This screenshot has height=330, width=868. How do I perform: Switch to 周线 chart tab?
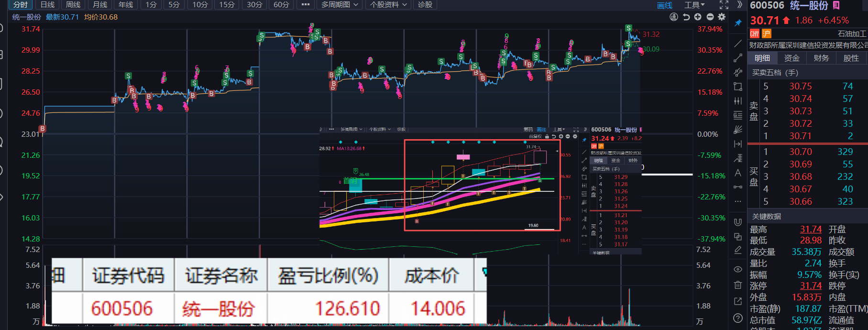(73, 5)
